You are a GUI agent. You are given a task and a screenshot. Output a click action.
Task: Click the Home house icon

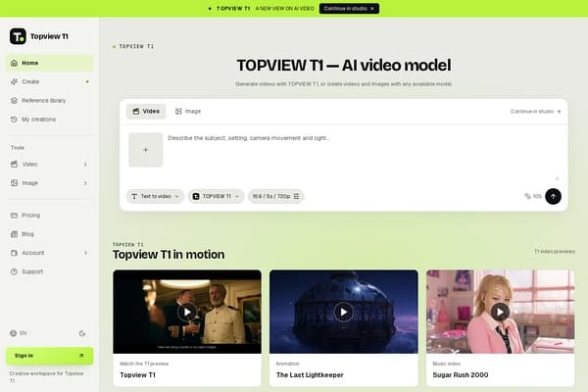point(14,63)
